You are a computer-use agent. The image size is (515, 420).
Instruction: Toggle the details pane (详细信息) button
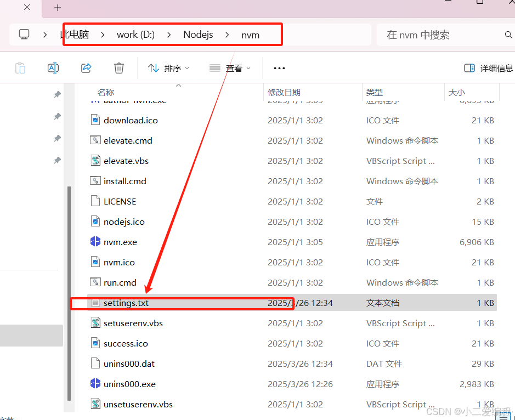[488, 69]
